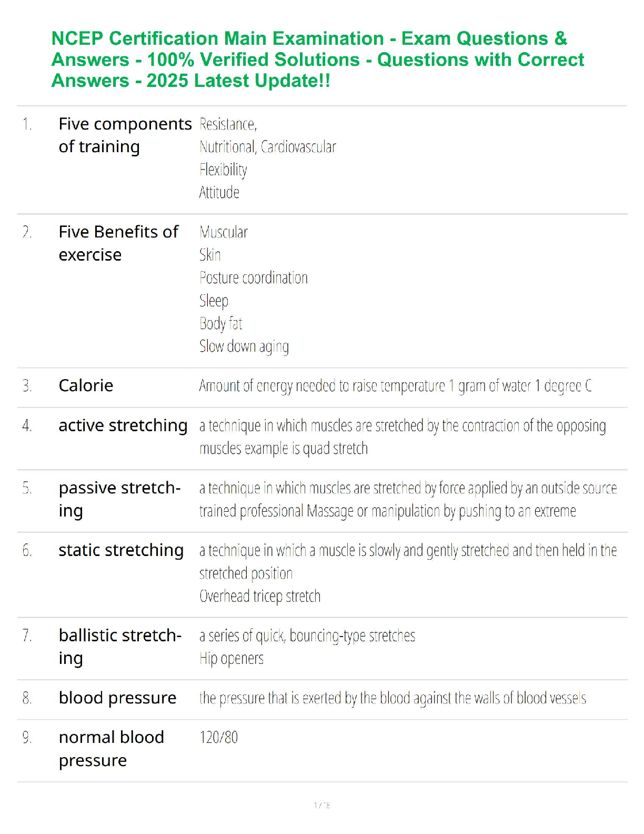Click the Calorie definition about raising water temperature
The image size is (644, 834).
click(x=395, y=386)
